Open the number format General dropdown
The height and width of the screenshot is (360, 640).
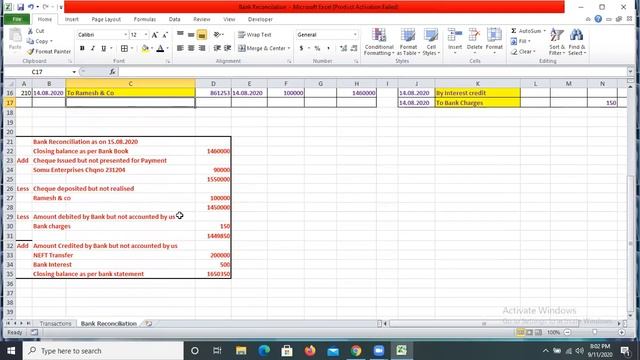click(355, 35)
